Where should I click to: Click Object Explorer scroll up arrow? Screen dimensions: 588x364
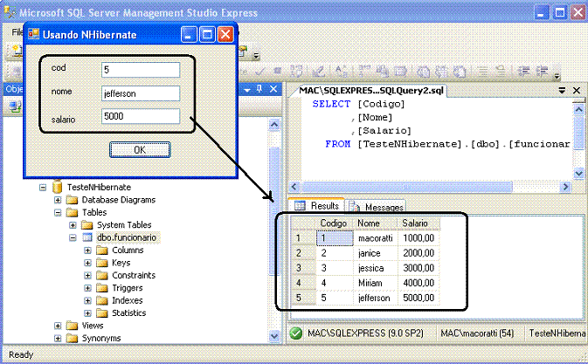click(274, 124)
